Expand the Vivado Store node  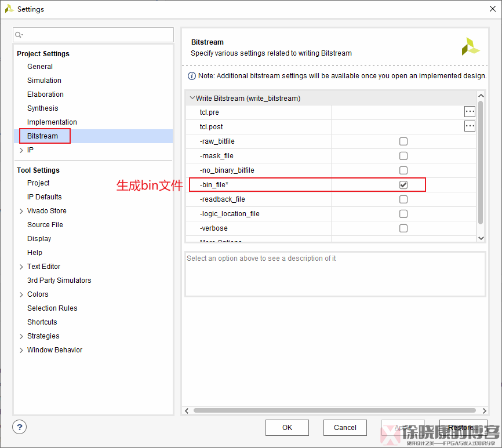pyautogui.click(x=21, y=211)
